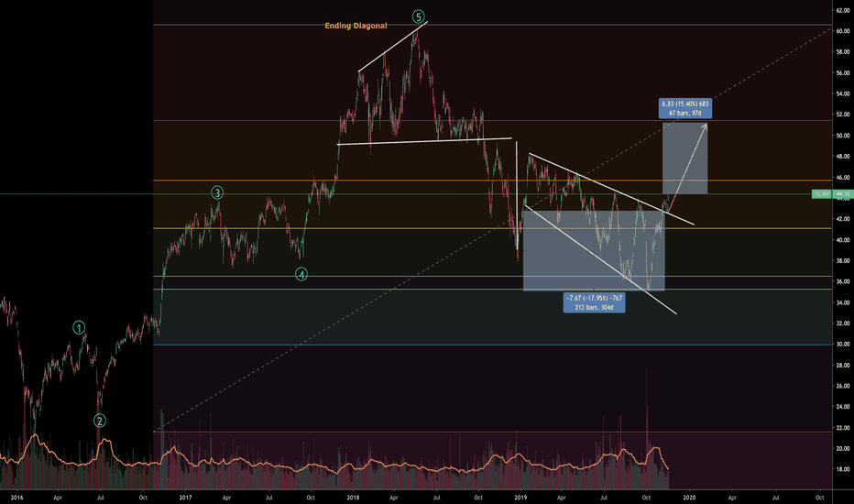Click the 36.00 price axis label
The image size is (854, 504).
pos(843,281)
